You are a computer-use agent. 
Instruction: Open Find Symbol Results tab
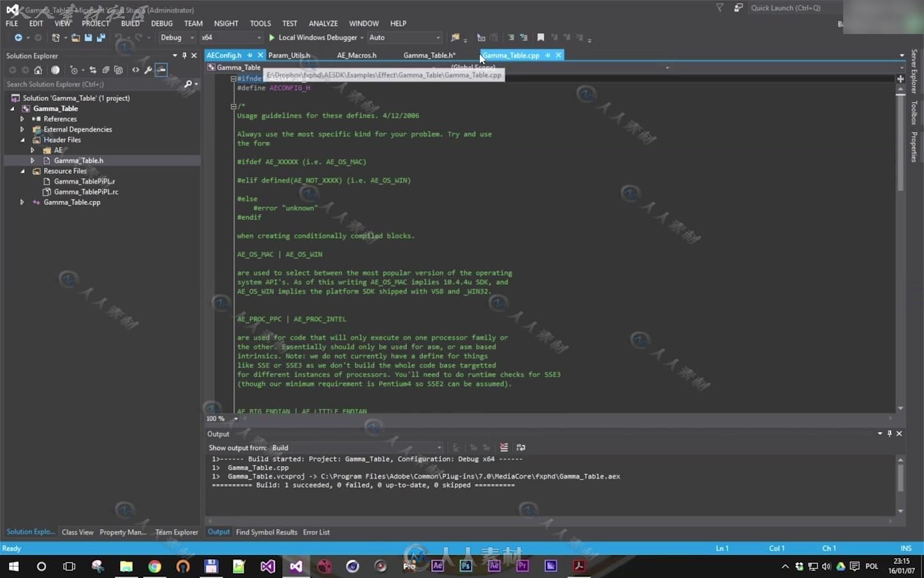tap(266, 532)
